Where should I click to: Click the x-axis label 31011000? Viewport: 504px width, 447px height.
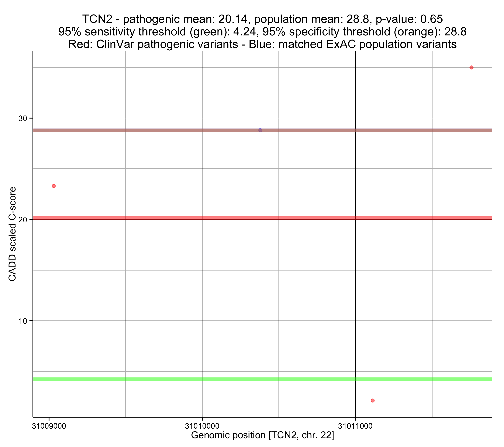pos(355,426)
